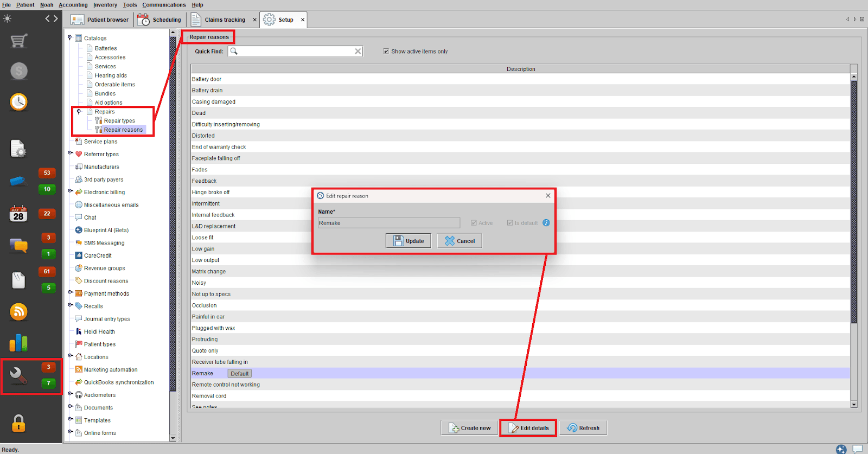Click the info icon beside Is default

[546, 223]
